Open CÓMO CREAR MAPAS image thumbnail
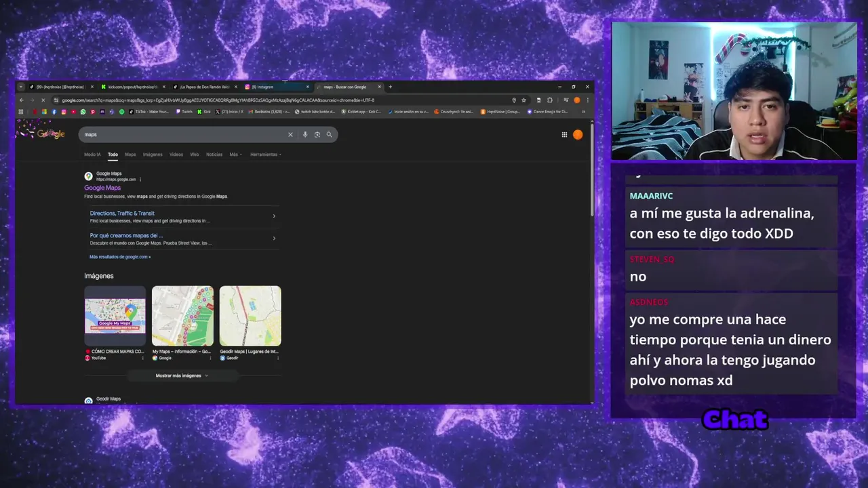This screenshot has width=868, height=488. coord(115,316)
